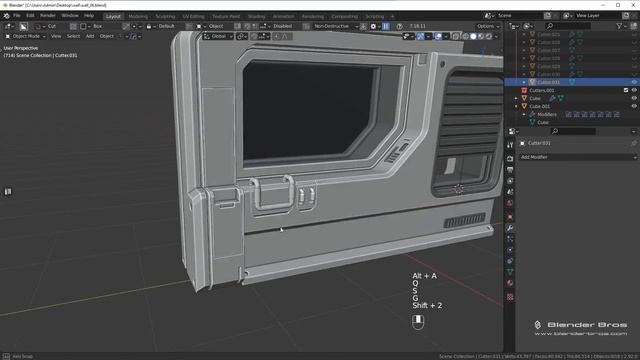Click the View Layer name field
640x360 pixels.
598,16
